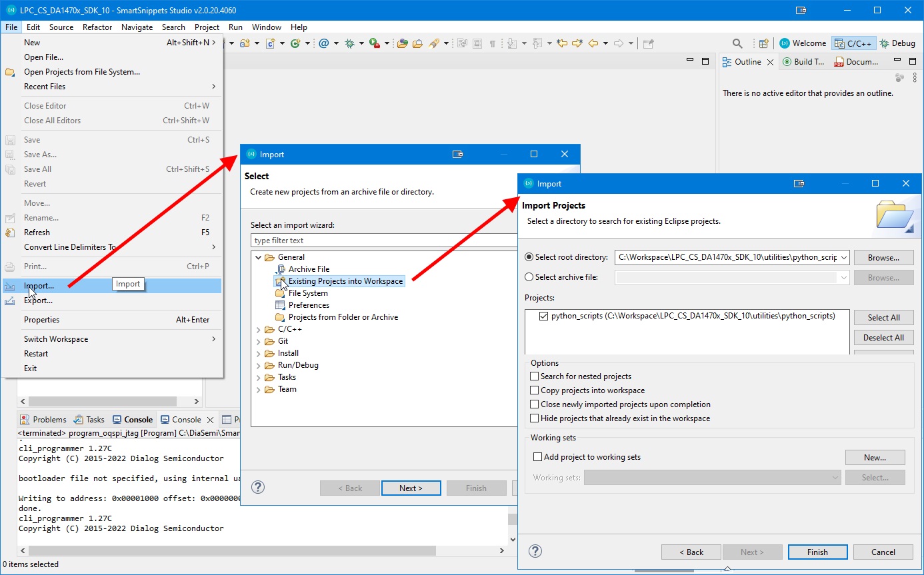Close the second Console tab via X
The image size is (924, 575).
click(210, 420)
